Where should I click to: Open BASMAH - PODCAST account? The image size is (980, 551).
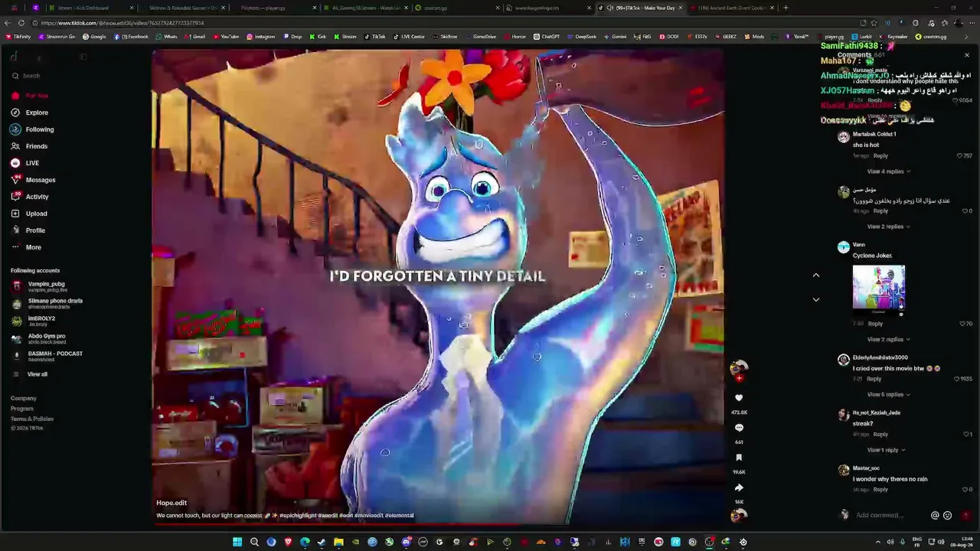(46, 356)
